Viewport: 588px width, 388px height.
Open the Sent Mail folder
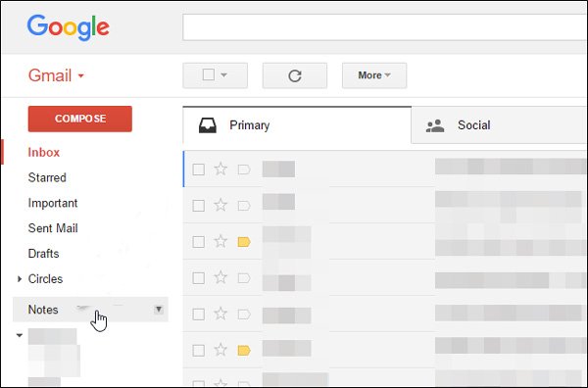click(53, 228)
